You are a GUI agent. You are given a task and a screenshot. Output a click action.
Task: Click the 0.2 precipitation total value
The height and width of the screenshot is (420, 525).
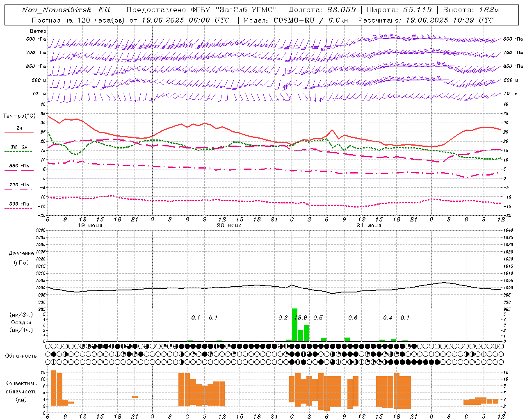[x=283, y=318]
